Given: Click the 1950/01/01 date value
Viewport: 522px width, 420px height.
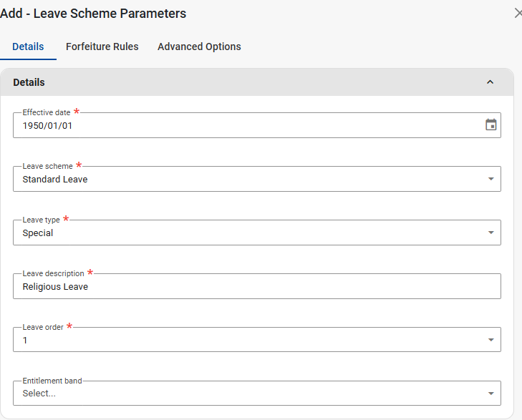Looking at the screenshot, I should pyautogui.click(x=47, y=125).
